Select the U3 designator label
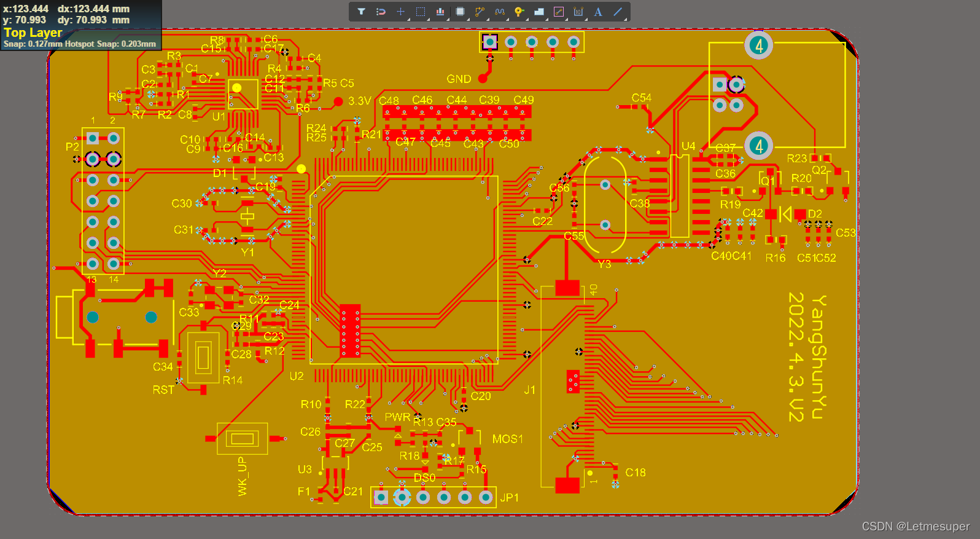 (x=305, y=469)
